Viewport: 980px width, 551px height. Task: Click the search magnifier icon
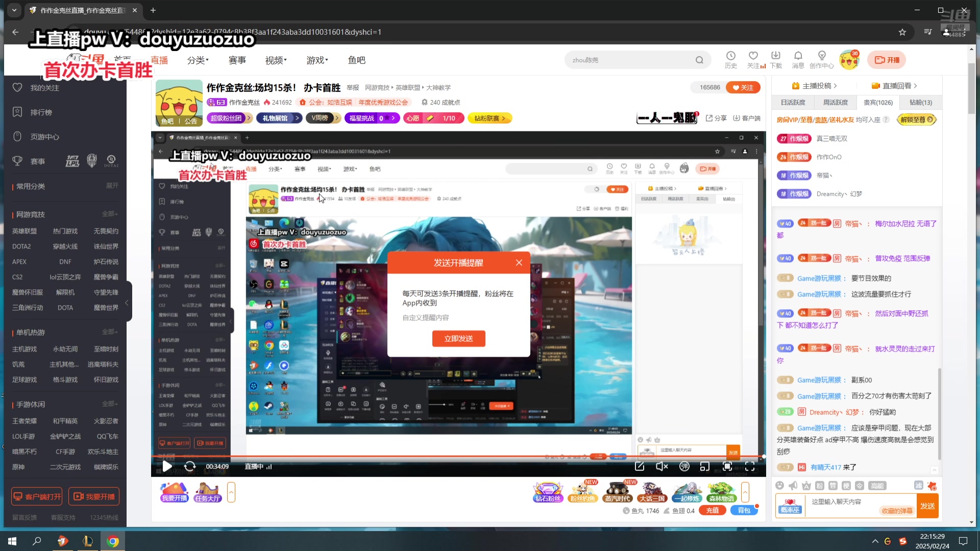tap(699, 60)
